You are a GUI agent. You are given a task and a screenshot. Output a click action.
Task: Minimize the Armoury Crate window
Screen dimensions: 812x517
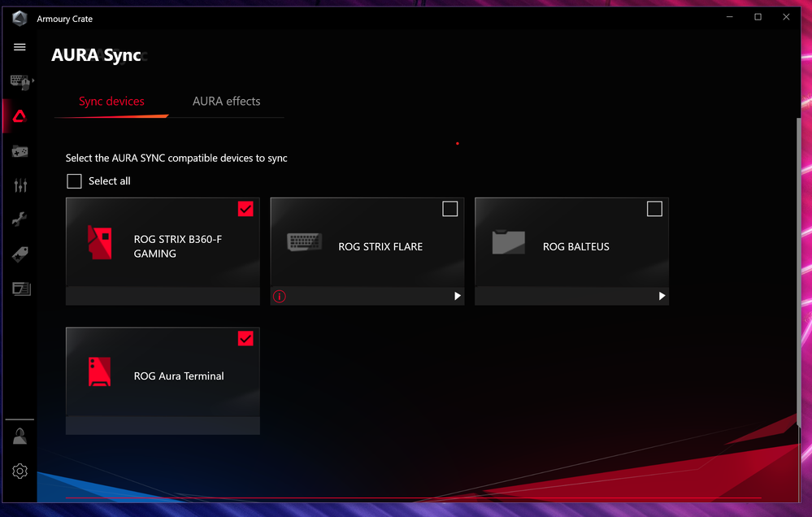[730, 17]
